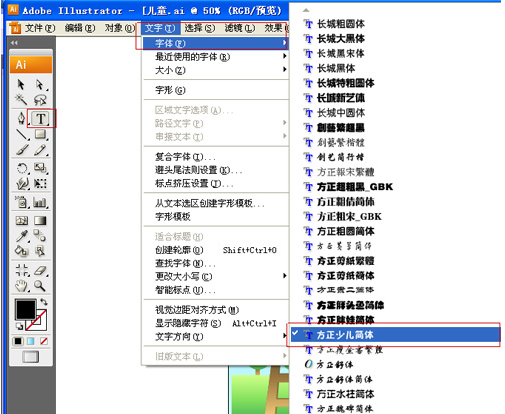
Task: Choose 方正水柱简体 font from list
Action: (345, 394)
